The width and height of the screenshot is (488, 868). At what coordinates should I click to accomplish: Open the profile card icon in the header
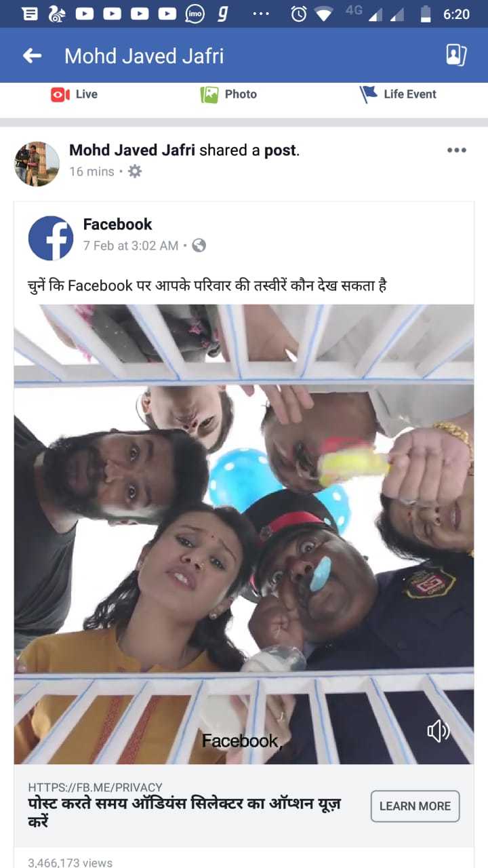point(456,55)
